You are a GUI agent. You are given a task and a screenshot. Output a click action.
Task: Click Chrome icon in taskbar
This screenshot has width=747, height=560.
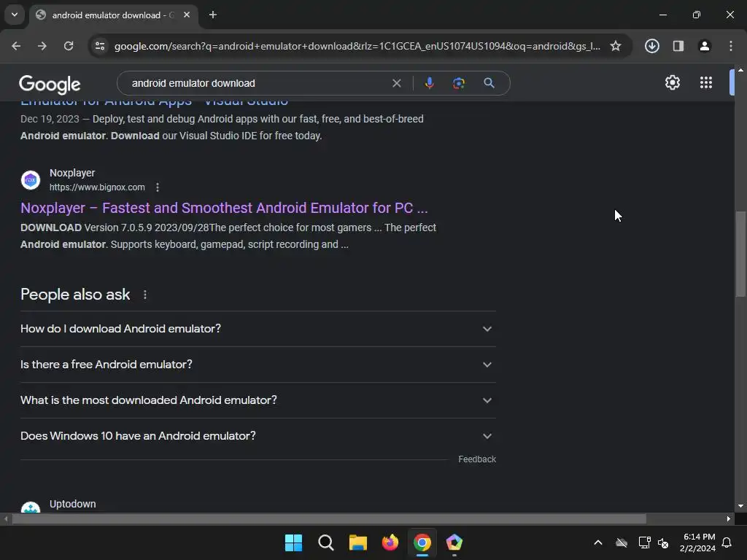tap(422, 542)
